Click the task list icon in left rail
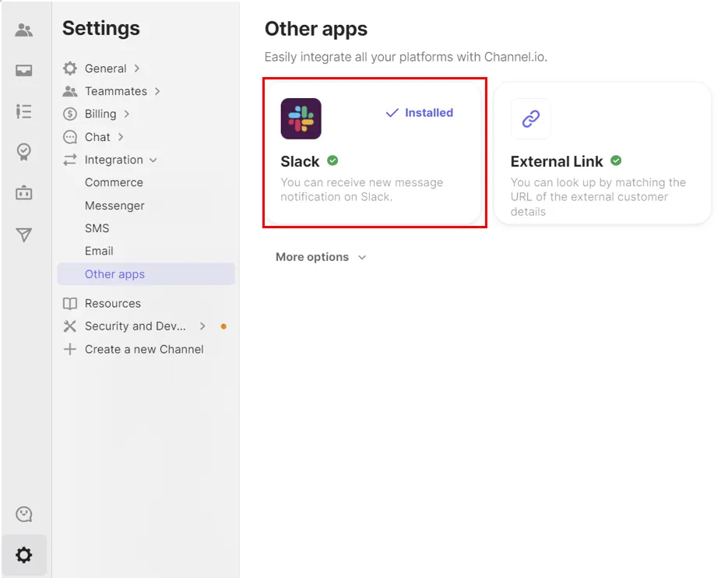728x578 pixels. coord(24,111)
